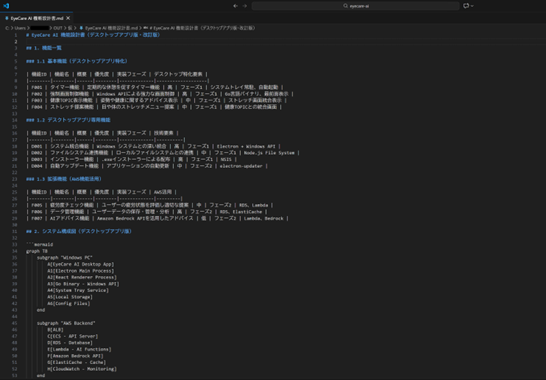The width and height of the screenshot is (546, 380).
Task: Click the VS Code logo icon
Action: pos(6,6)
